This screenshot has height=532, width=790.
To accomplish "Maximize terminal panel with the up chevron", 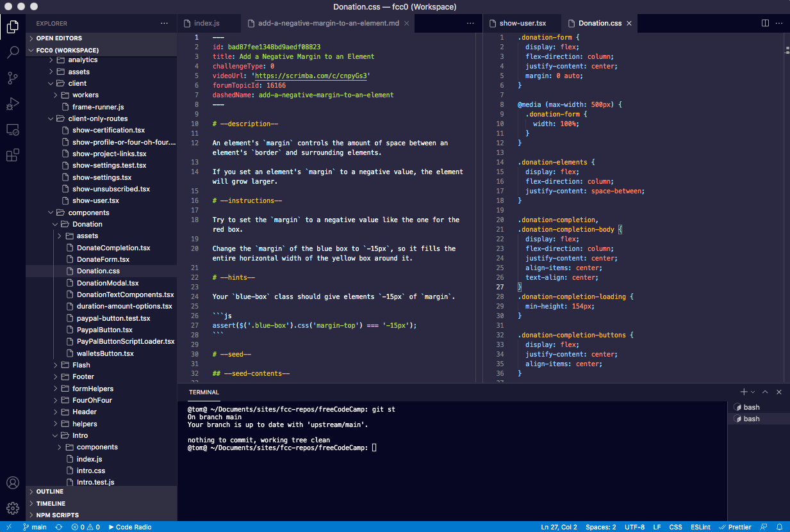I will pyautogui.click(x=766, y=392).
